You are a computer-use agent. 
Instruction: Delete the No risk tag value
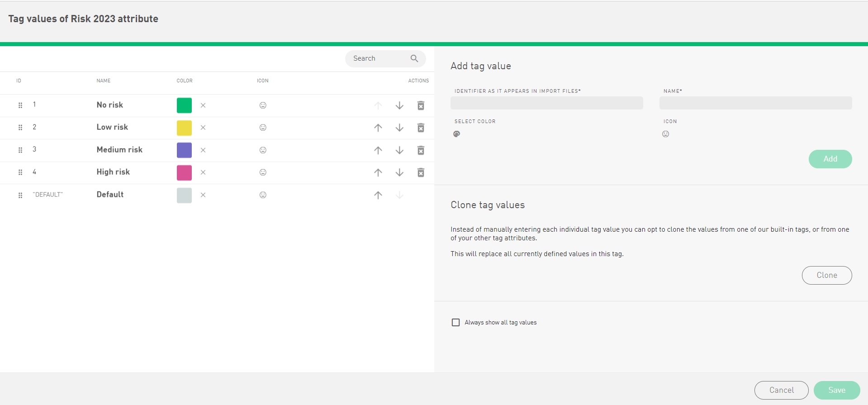pyautogui.click(x=421, y=105)
